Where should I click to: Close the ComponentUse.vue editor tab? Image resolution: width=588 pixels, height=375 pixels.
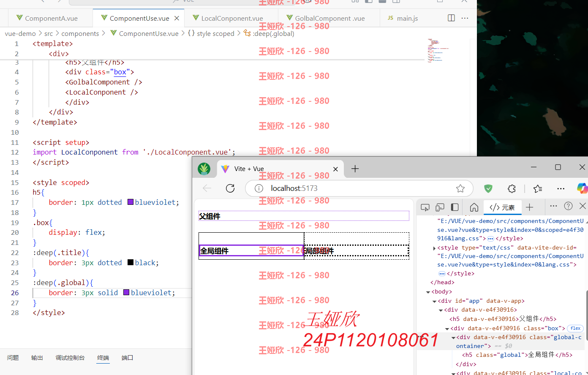tap(177, 18)
